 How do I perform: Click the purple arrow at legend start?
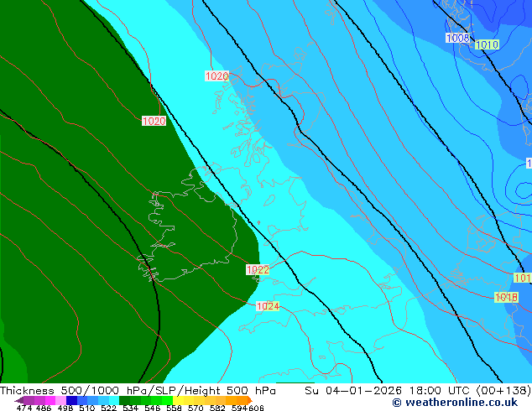[19, 401]
